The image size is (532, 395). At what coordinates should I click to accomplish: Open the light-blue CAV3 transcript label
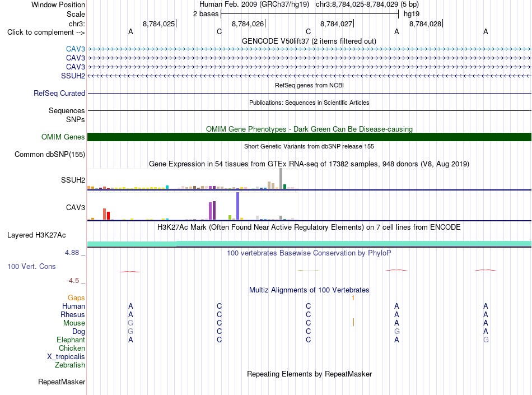[x=76, y=49]
